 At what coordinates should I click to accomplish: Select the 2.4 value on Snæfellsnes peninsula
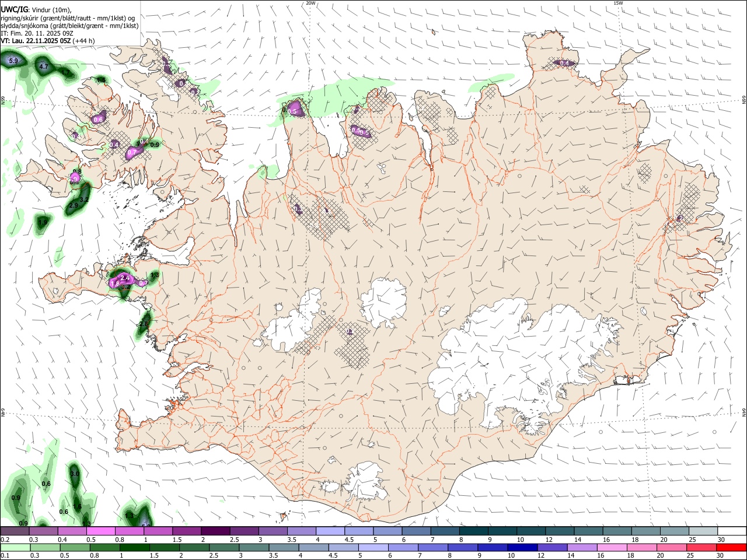(x=124, y=279)
